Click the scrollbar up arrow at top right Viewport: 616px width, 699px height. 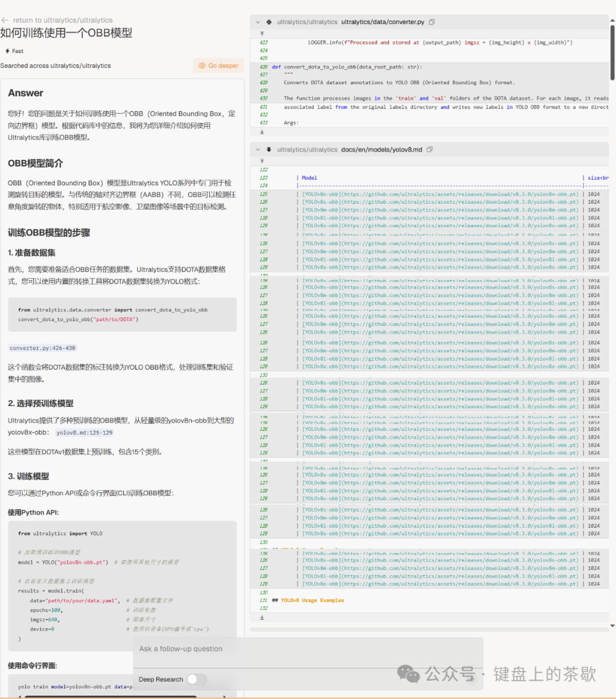coord(613,20)
